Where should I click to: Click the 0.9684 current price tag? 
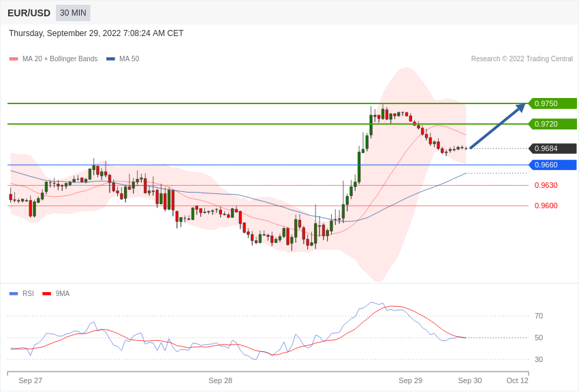[x=553, y=148]
